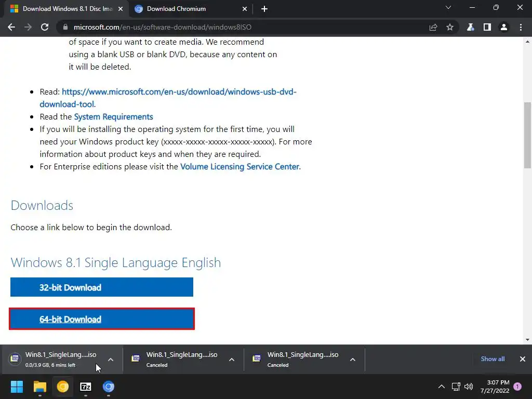The width and height of the screenshot is (532, 399).
Task: View site information via the lock icon
Action: point(65,27)
